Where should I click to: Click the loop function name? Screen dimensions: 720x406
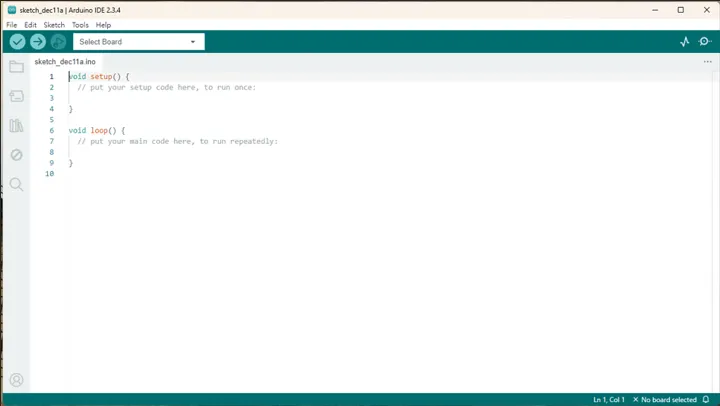coord(99,130)
